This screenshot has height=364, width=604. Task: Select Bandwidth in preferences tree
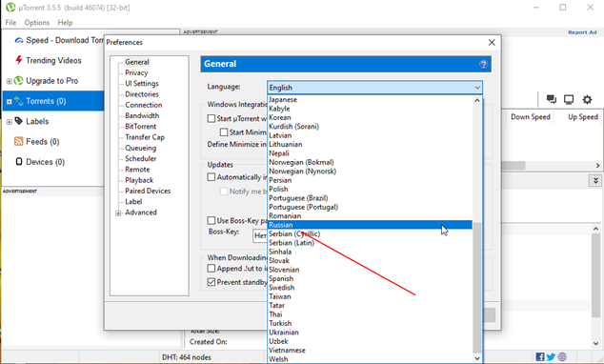pyautogui.click(x=142, y=115)
